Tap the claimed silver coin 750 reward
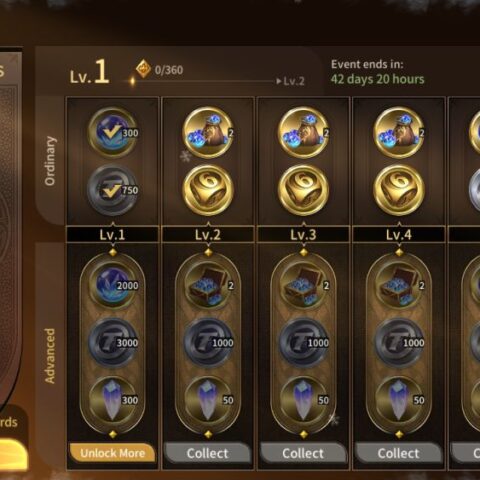Viewport: 480px width, 480px height. pyautogui.click(x=113, y=190)
